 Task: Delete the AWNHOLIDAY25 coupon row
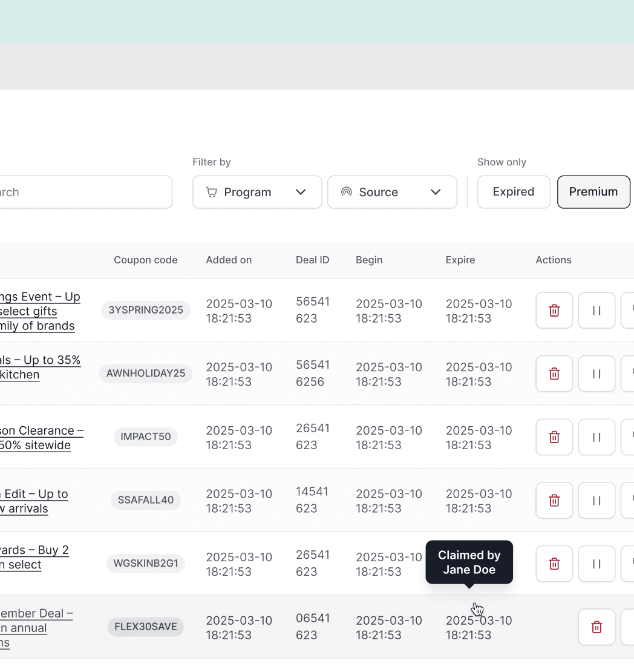(x=554, y=374)
